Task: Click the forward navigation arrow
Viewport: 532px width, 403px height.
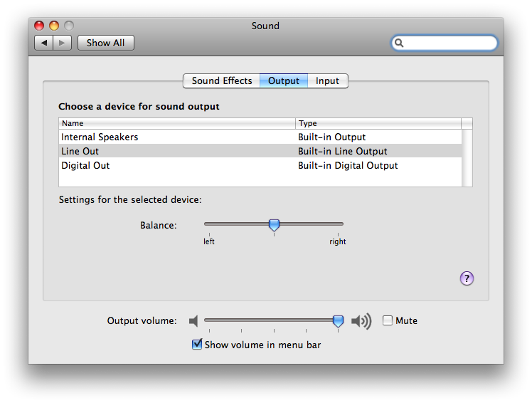Action: click(x=62, y=43)
